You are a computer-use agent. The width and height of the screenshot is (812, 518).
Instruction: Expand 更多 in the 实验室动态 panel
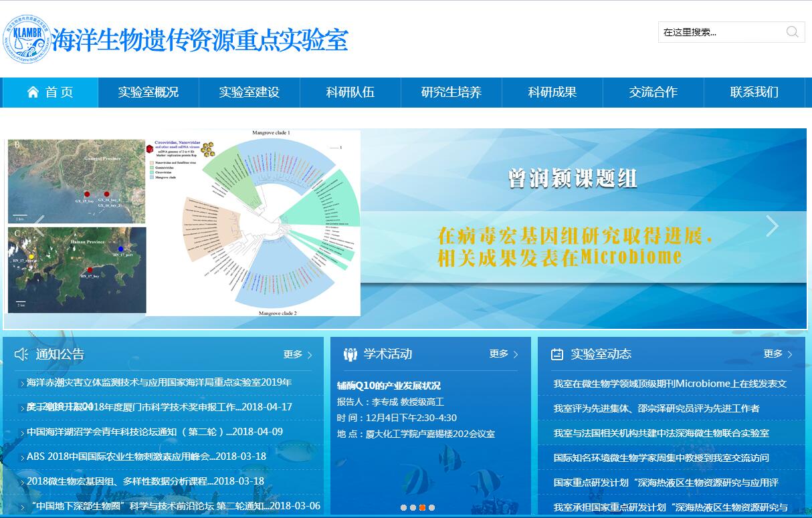pos(778,354)
